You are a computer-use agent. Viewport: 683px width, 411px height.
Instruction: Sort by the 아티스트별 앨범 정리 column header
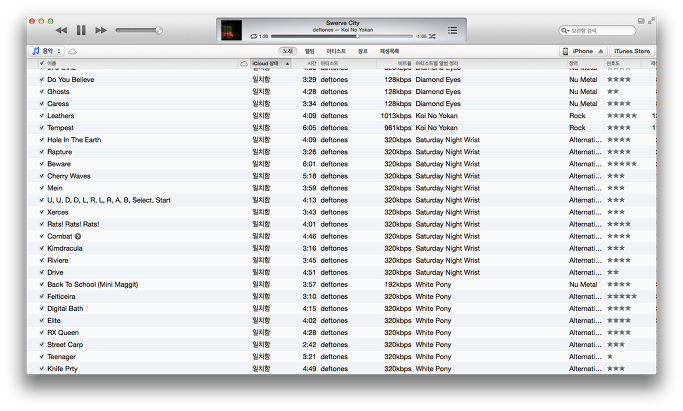[x=437, y=64]
